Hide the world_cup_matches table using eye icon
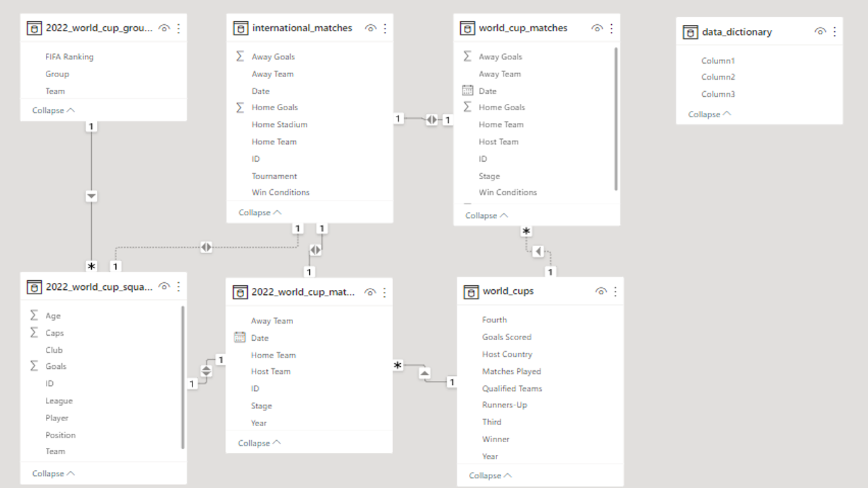This screenshot has width=868, height=488. [x=597, y=28]
